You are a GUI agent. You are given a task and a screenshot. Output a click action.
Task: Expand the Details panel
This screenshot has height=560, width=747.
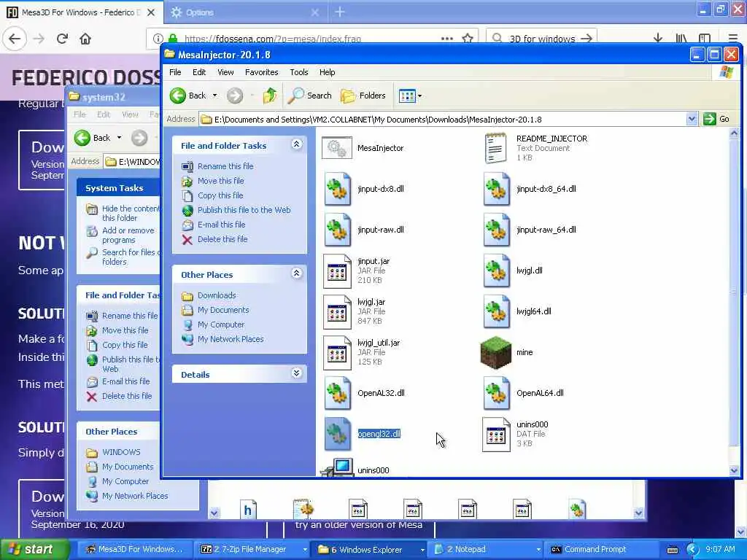(296, 373)
